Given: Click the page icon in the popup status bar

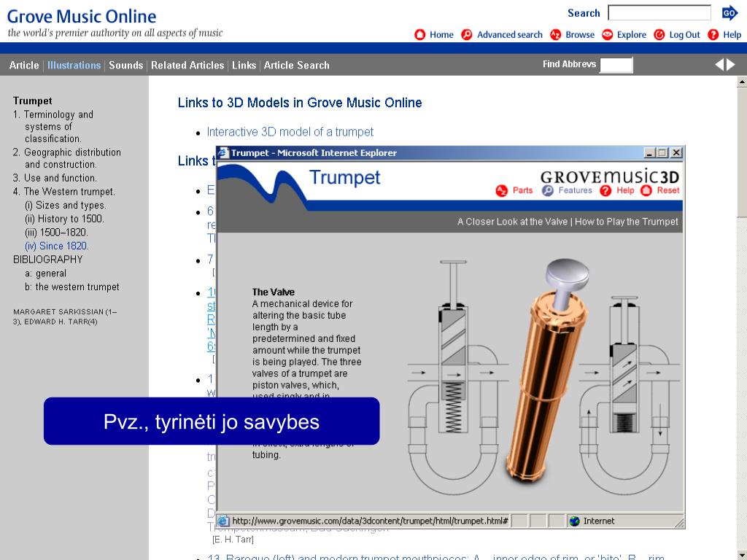Looking at the screenshot, I should point(223,521).
